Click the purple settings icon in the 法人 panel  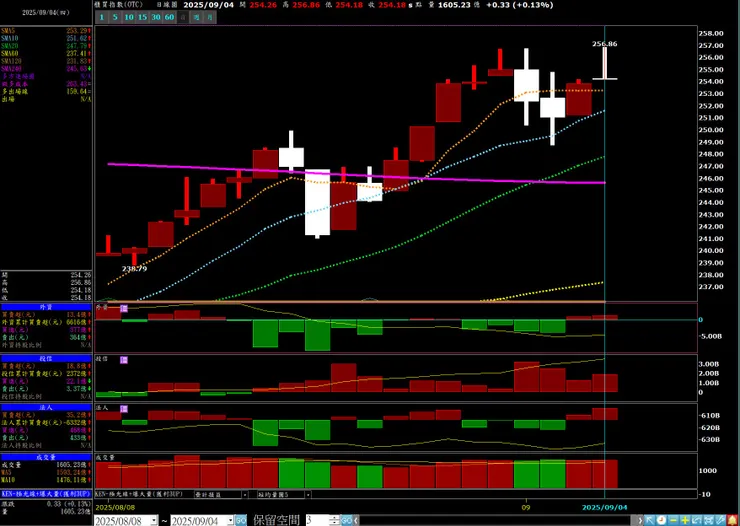124,409
